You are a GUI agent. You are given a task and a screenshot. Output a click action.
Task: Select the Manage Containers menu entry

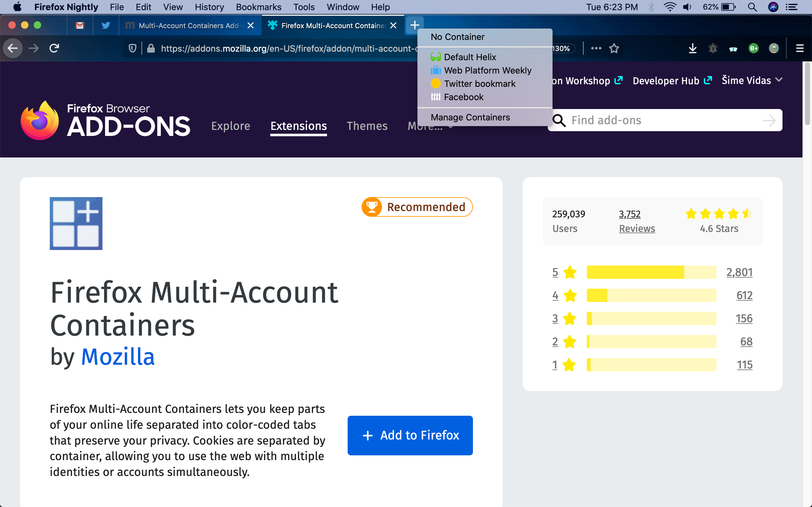470,117
